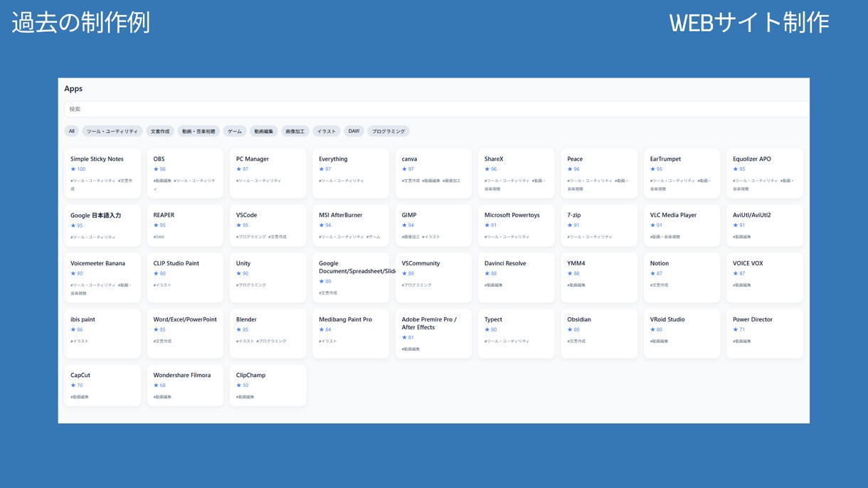Click the star icon on ShareX card
The image size is (868, 488).
point(487,169)
